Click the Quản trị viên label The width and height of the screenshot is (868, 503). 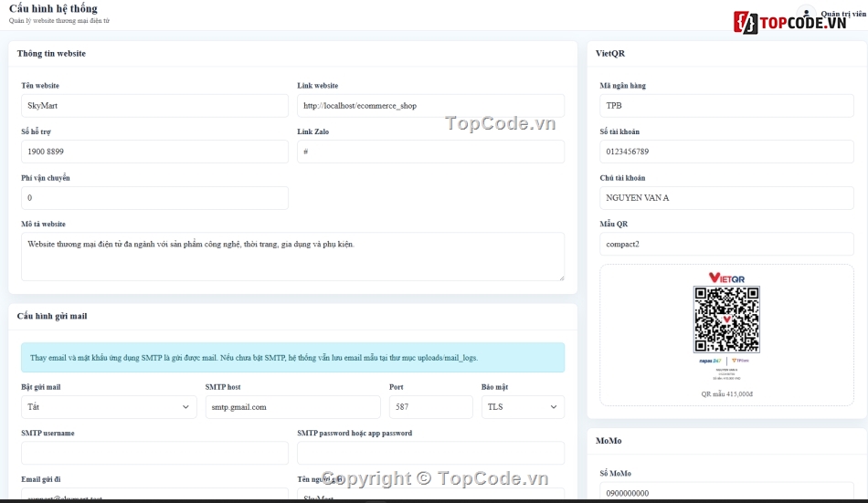click(843, 14)
